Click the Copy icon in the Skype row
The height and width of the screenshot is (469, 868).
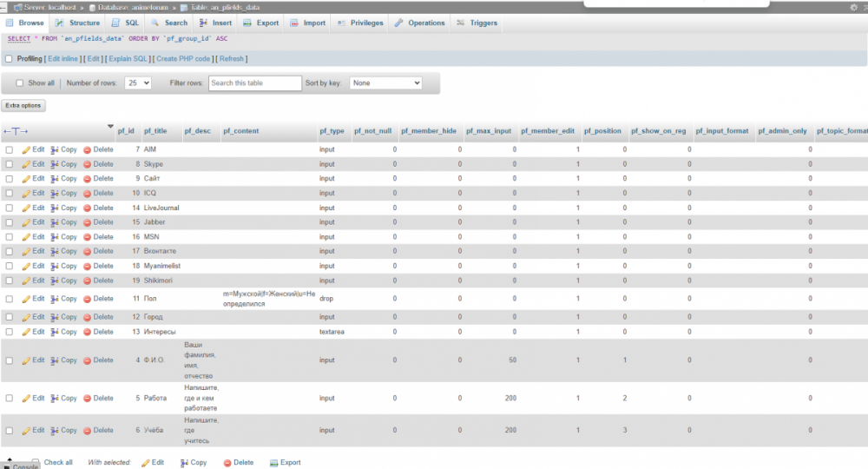55,164
